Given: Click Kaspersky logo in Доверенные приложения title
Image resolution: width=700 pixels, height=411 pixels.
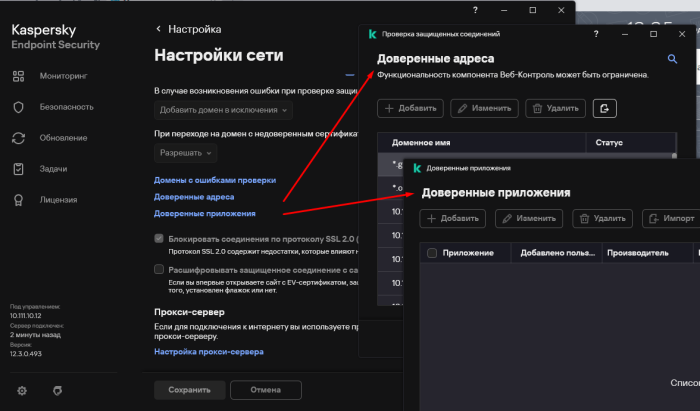Looking at the screenshot, I should tap(417, 168).
